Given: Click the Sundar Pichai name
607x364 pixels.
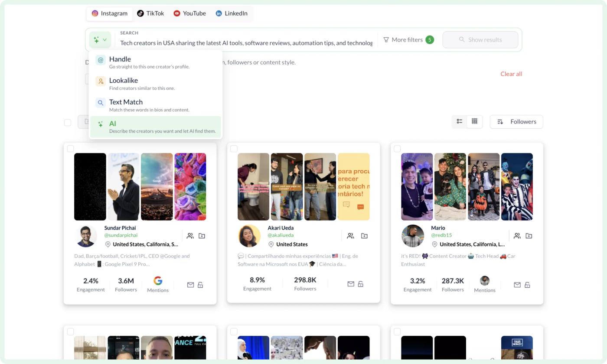Looking at the screenshot, I should 120,228.
